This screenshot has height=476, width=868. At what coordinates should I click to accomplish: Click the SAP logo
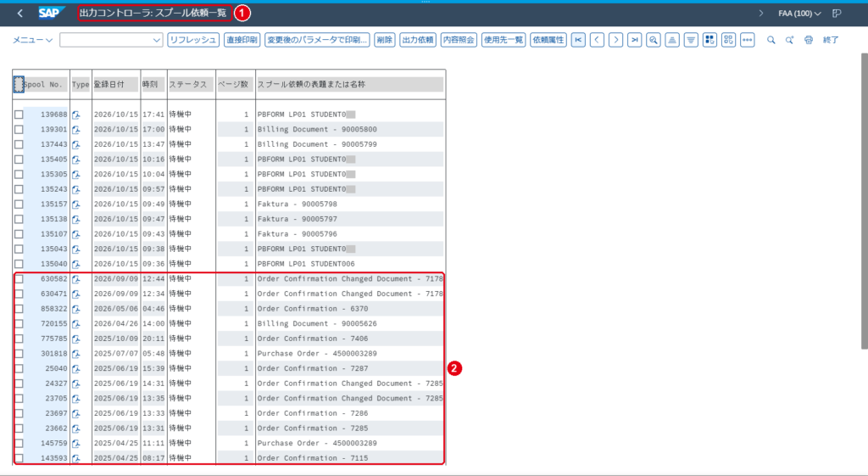click(x=52, y=13)
